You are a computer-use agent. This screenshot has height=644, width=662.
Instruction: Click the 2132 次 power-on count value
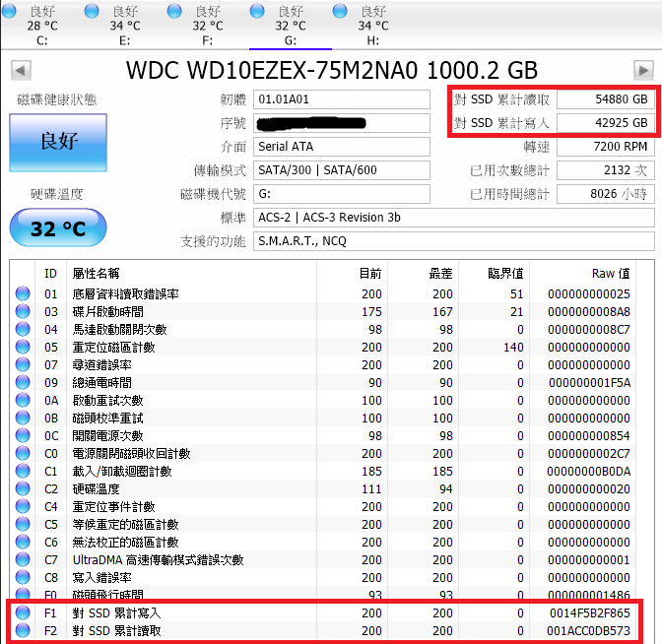(x=606, y=170)
